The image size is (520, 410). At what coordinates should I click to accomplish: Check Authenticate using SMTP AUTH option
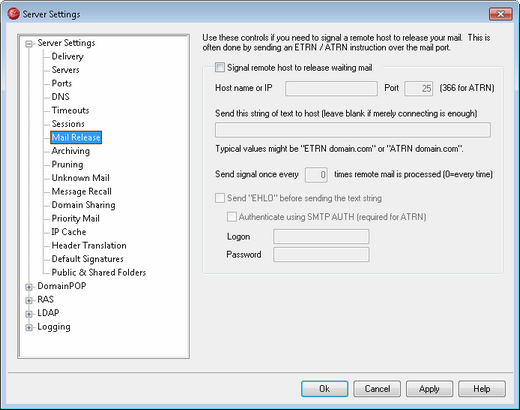[232, 217]
